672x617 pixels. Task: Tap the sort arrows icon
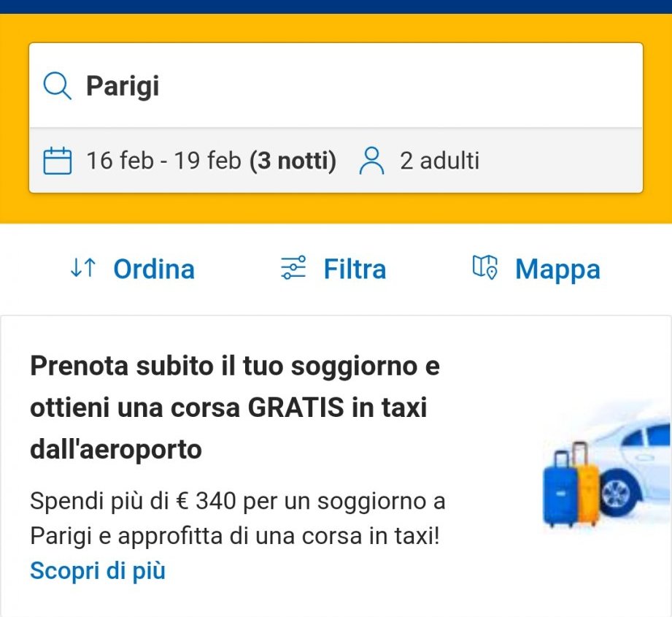pos(82,269)
